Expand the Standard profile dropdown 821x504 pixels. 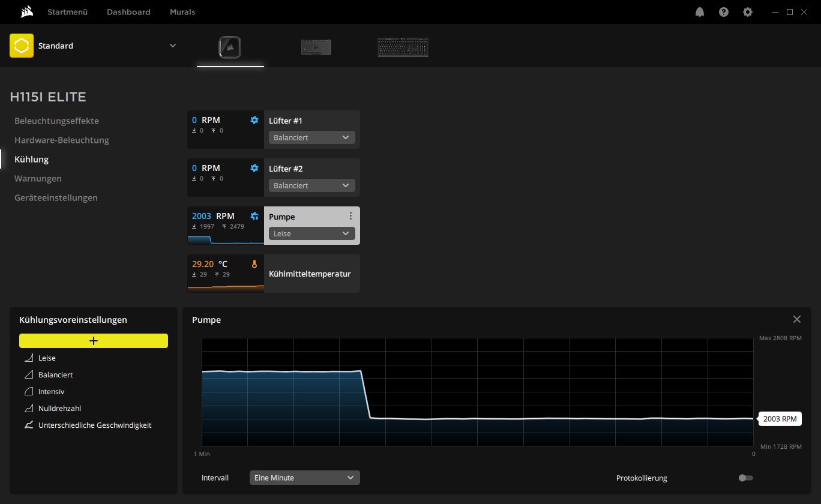[x=173, y=46]
